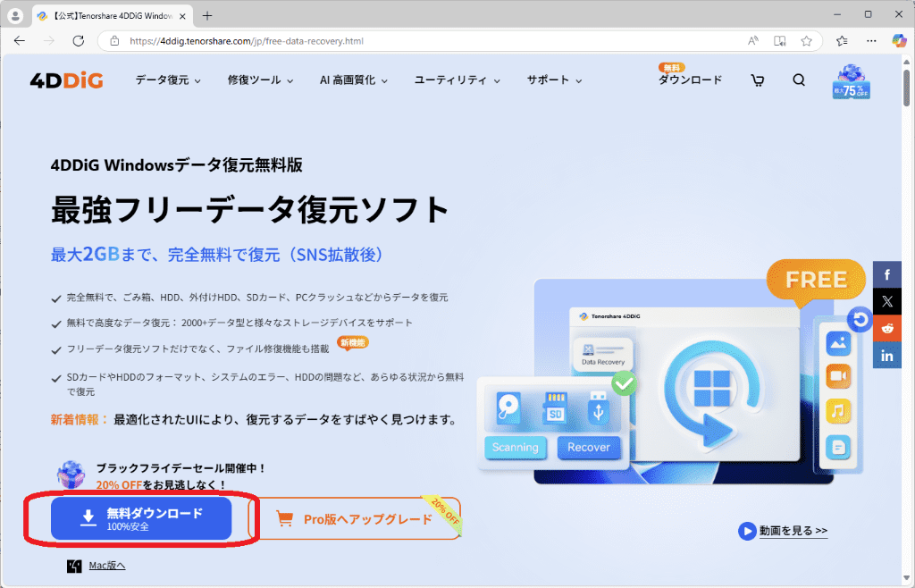Viewport: 915px width, 588px height.
Task: Open a new tab with plus
Action: pyautogui.click(x=207, y=16)
